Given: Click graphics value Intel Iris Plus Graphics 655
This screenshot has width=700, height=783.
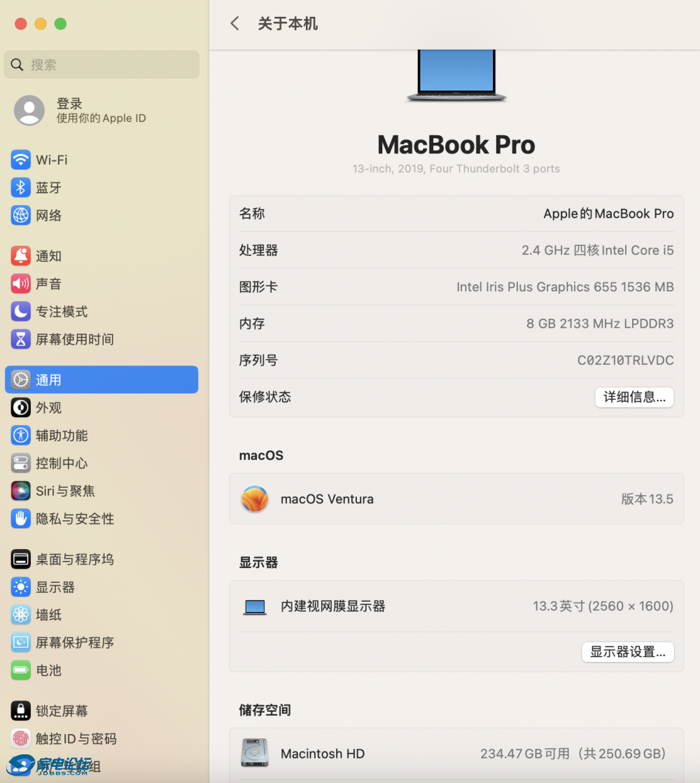Looking at the screenshot, I should coord(565,286).
